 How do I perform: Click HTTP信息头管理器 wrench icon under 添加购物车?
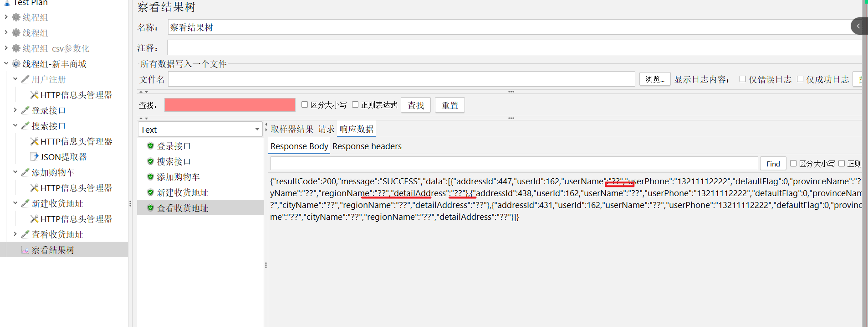pyautogui.click(x=34, y=188)
